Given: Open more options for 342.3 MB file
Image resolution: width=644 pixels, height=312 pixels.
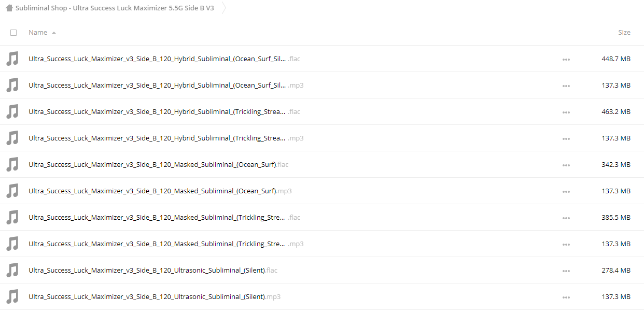Looking at the screenshot, I should (x=566, y=165).
